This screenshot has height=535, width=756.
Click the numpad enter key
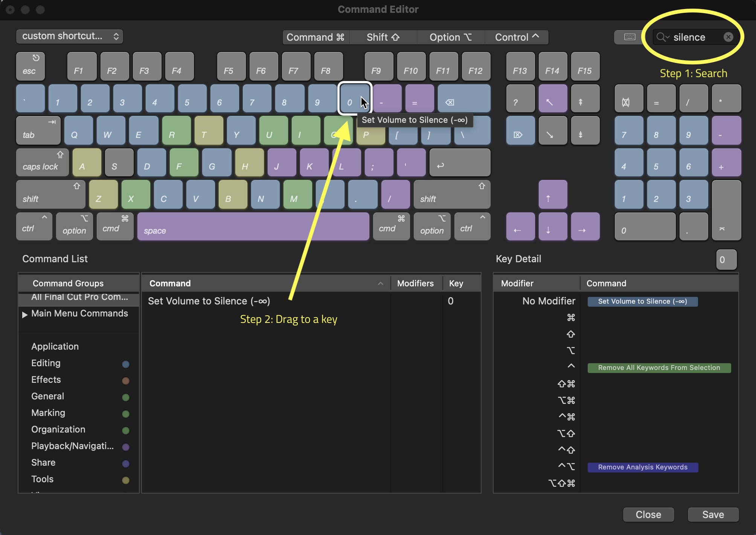726,210
